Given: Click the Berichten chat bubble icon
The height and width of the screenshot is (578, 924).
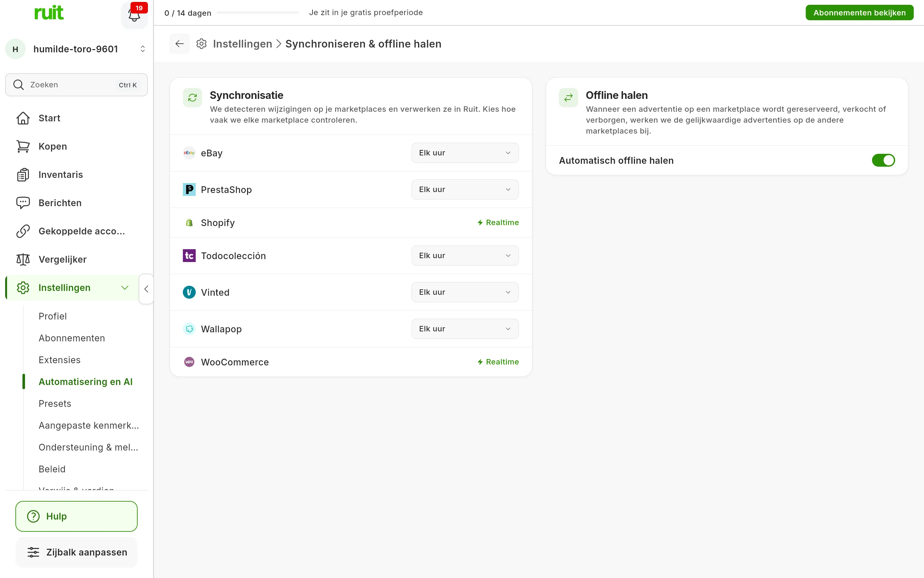Looking at the screenshot, I should click(x=23, y=203).
